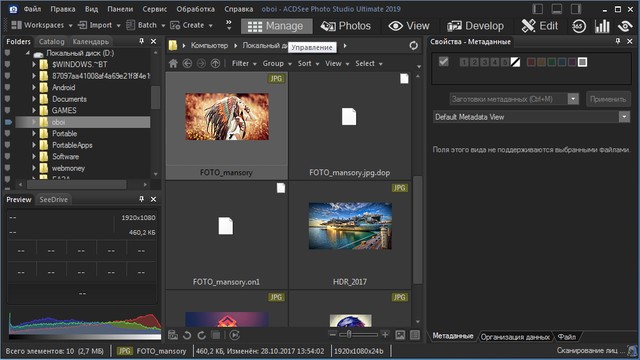Open the Messages eye icon
The height and width of the screenshot is (360, 640).
[625, 26]
